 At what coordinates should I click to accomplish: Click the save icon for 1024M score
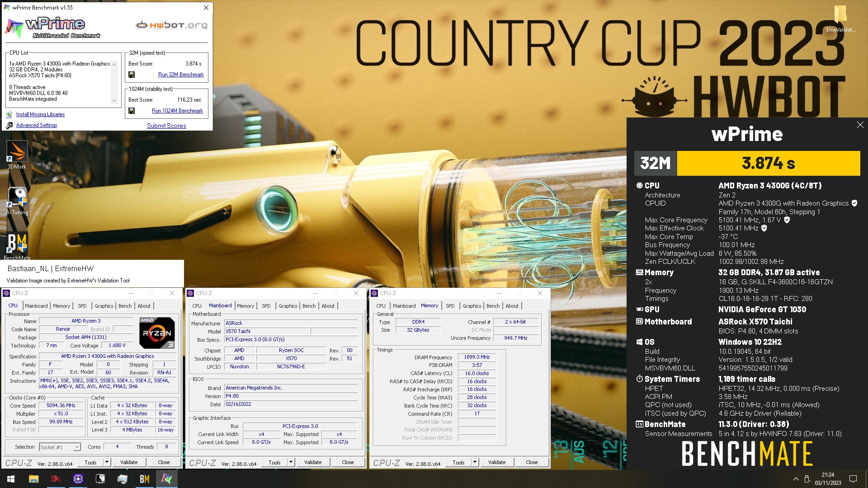pyautogui.click(x=132, y=111)
